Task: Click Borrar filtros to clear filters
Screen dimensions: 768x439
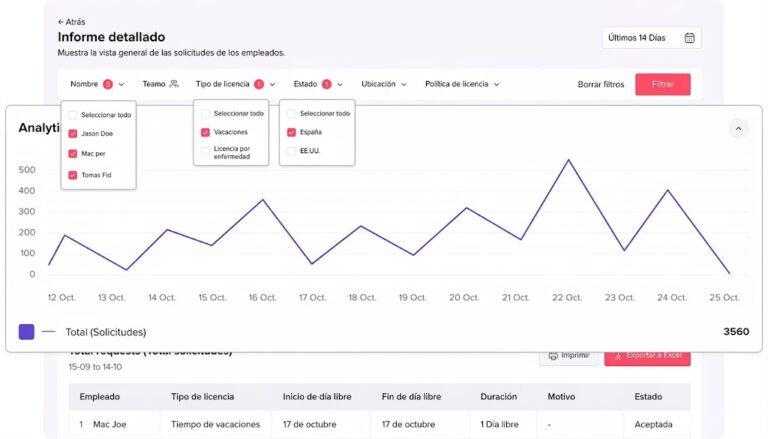Action: (601, 84)
